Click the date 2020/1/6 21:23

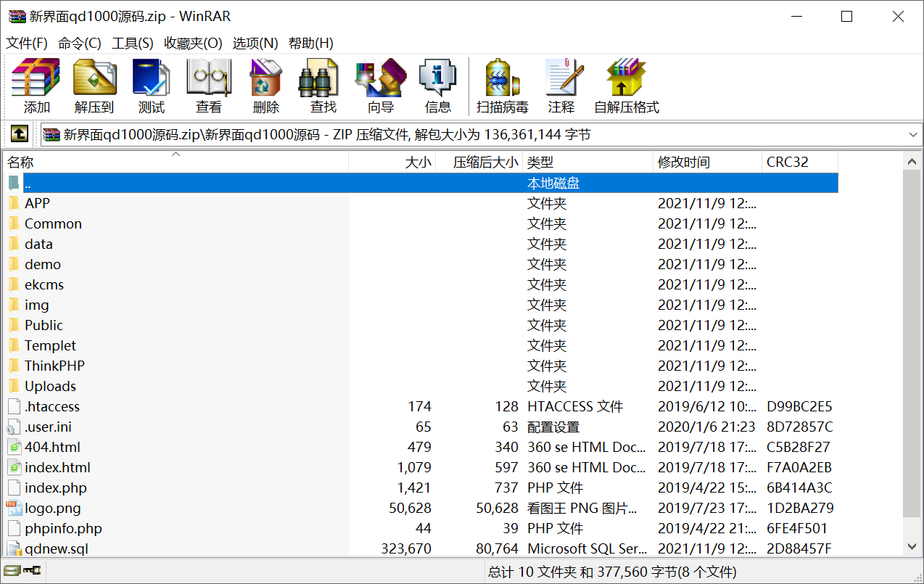706,427
